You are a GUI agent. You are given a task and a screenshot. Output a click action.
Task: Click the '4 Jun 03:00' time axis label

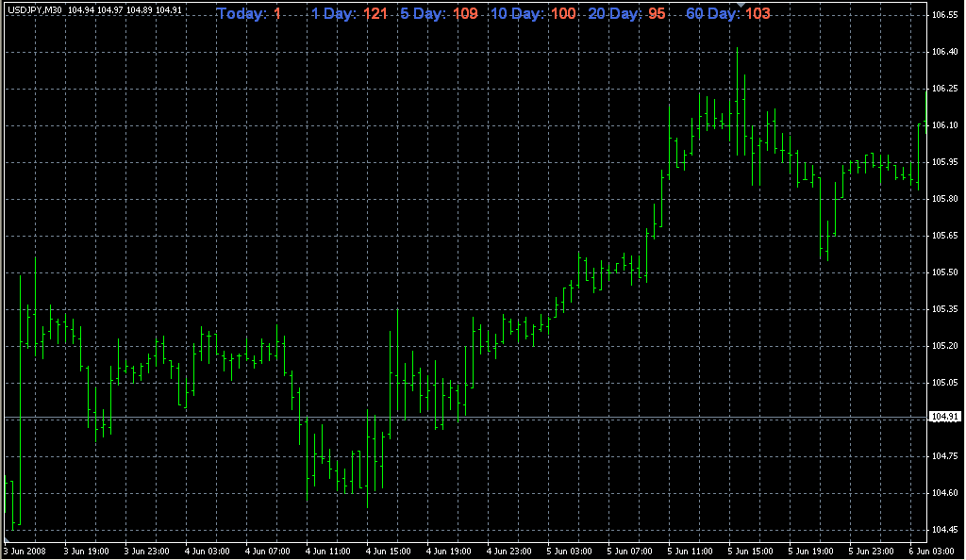[207, 552]
